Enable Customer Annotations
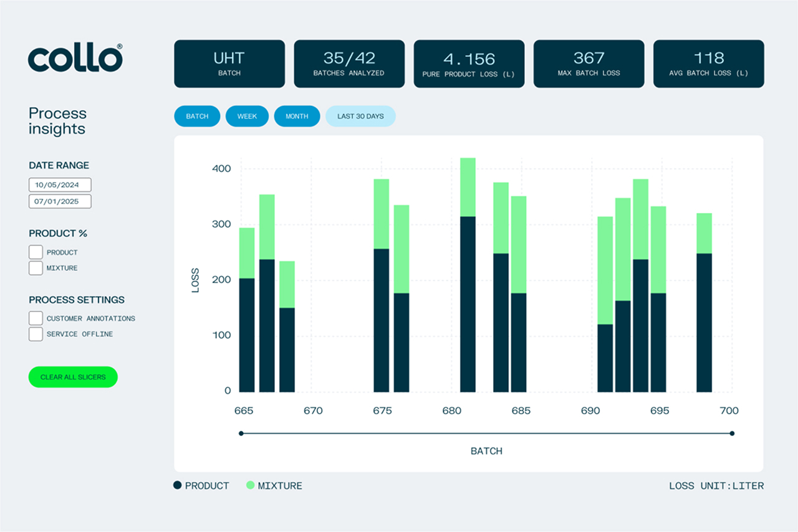798x532 pixels. click(36, 318)
